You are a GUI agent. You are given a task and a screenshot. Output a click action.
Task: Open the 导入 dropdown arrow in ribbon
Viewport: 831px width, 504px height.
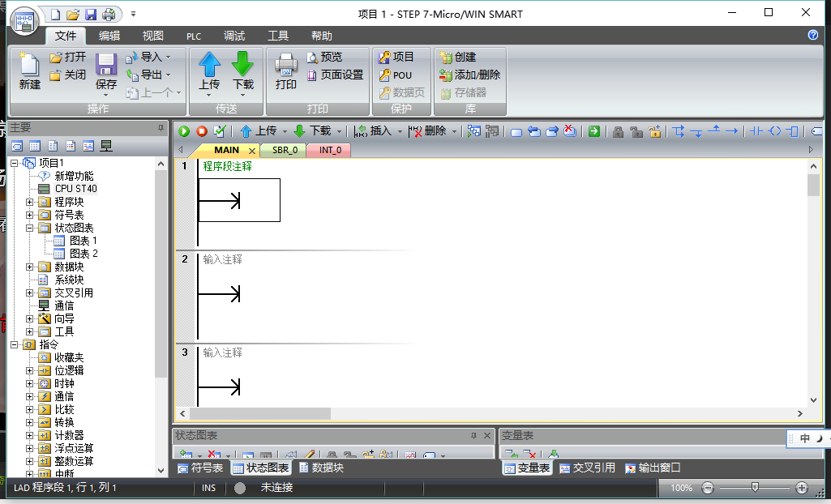tap(169, 58)
